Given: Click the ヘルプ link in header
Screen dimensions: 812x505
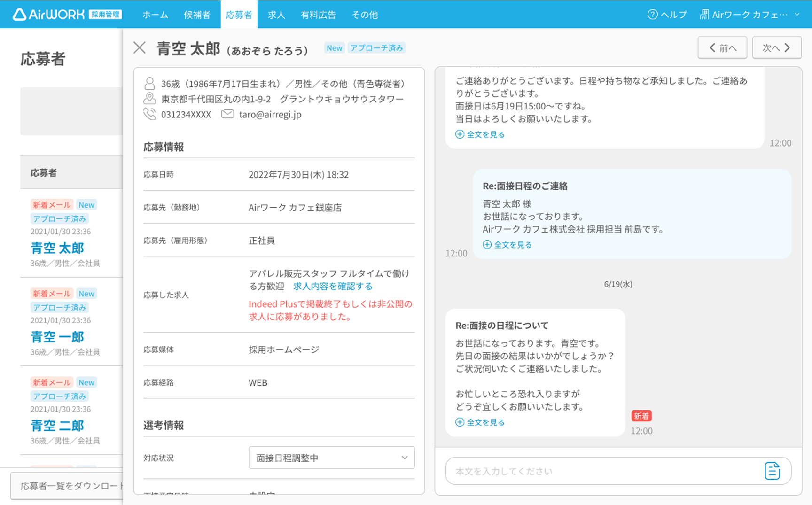Looking at the screenshot, I should pos(667,15).
